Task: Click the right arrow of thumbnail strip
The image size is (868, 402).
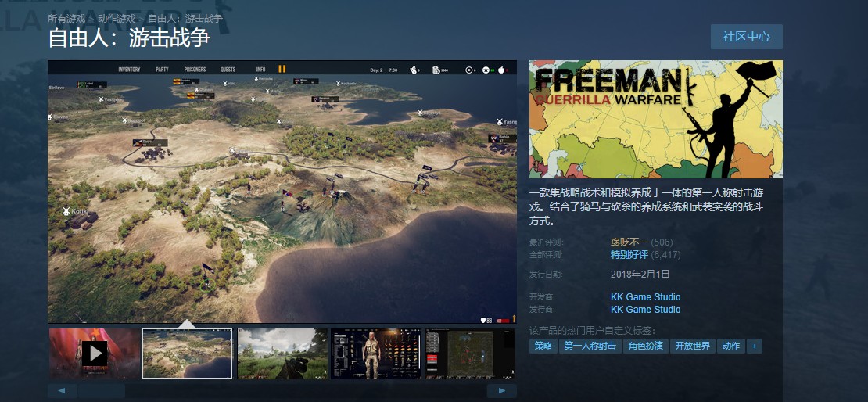Action: point(501,391)
